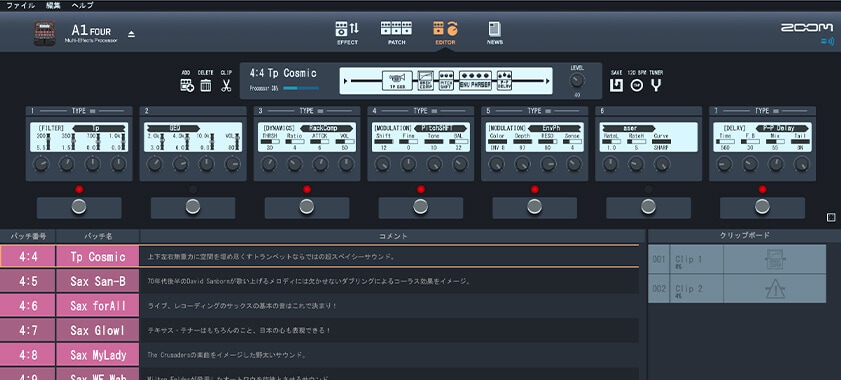841x380 pixels.
Task: Click the left arrow of the effect chain
Action: tap(346, 81)
